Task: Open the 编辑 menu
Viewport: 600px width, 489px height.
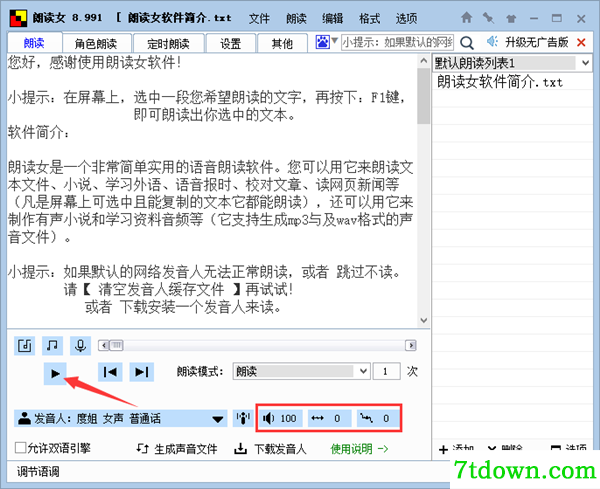Action: click(333, 18)
